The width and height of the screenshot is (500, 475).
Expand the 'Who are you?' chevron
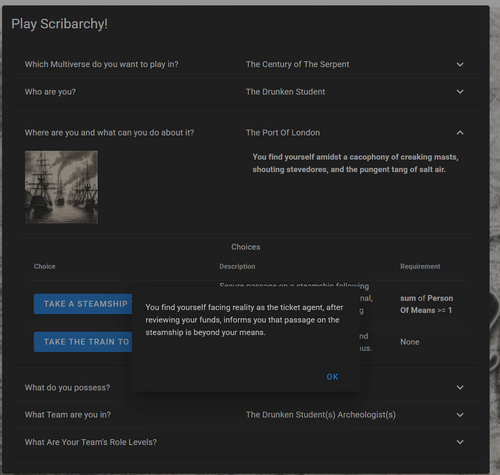(x=460, y=92)
